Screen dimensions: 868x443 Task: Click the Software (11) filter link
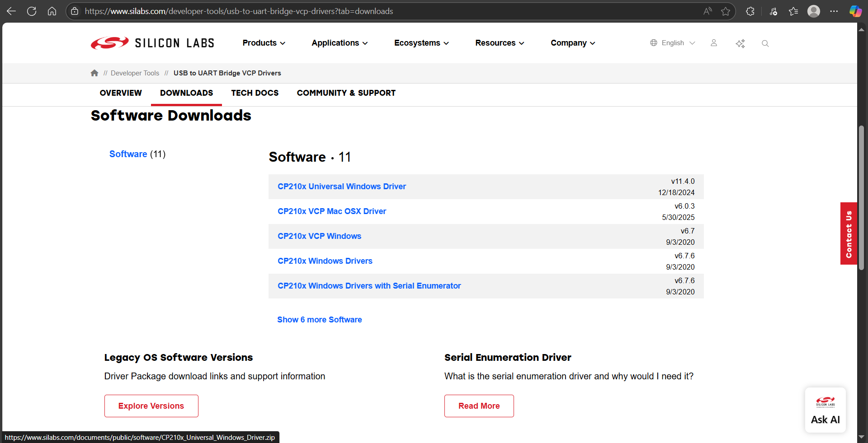137,154
